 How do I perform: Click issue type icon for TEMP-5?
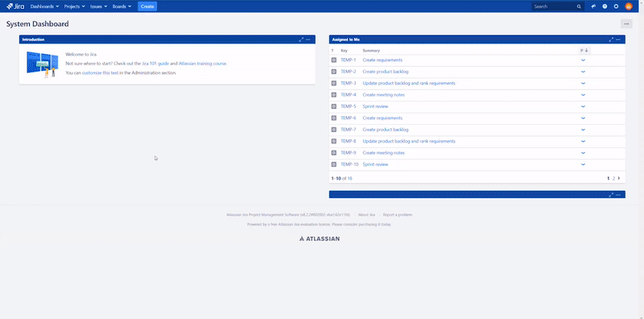click(333, 106)
